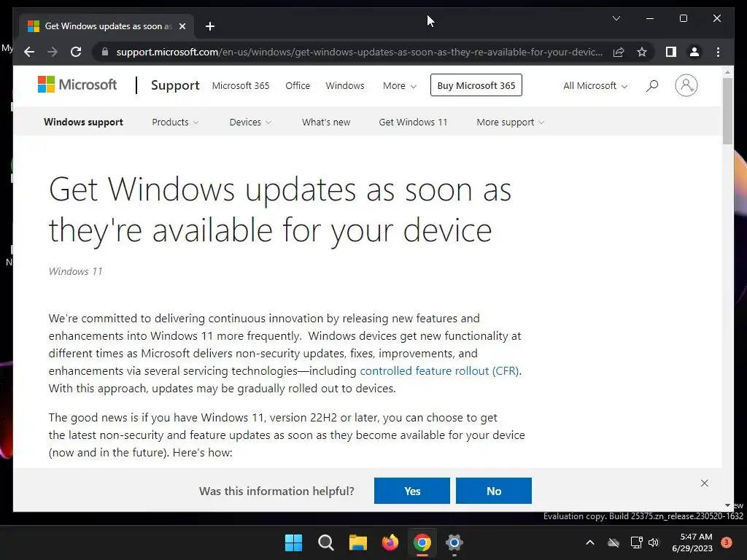Open the Chrome profile menu
This screenshot has width=747, height=560.
(x=694, y=52)
